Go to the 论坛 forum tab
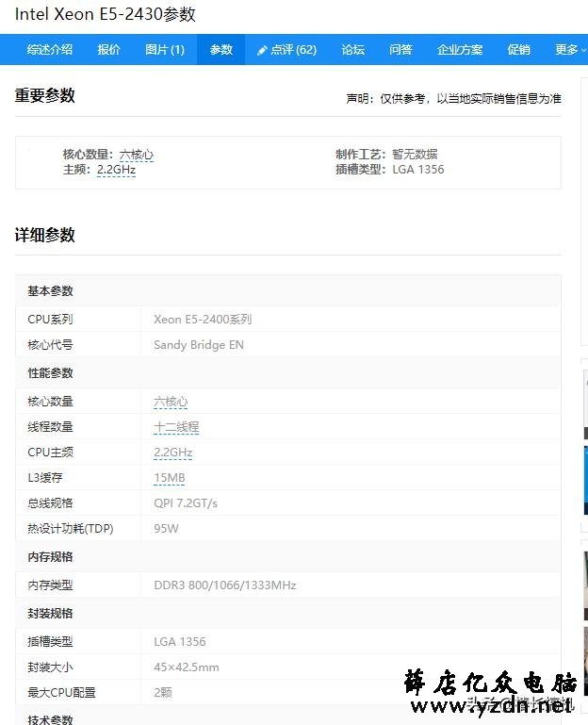Image resolution: width=588 pixels, height=725 pixels. 352,49
